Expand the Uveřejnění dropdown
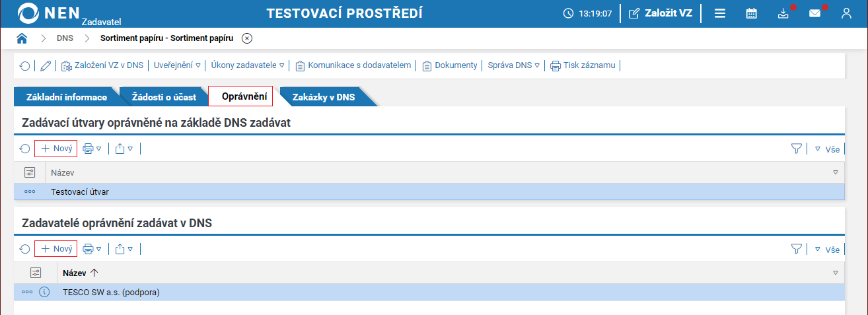 pyautogui.click(x=177, y=65)
